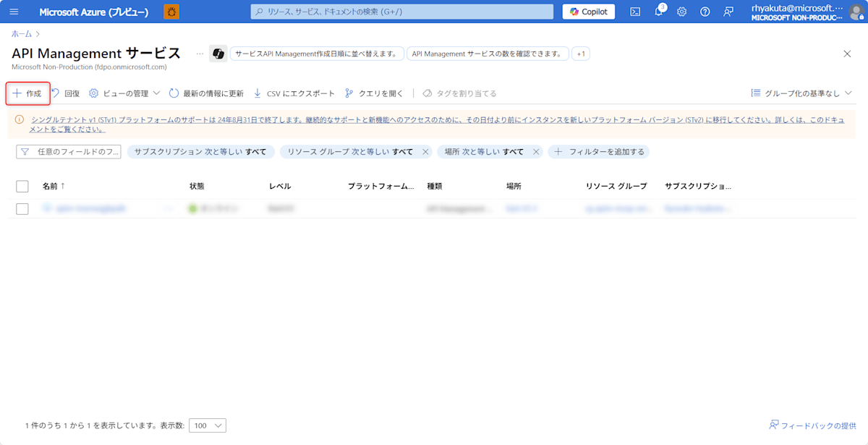Viewport: 868px width, 445px height.
Task: Click フィルターを追加する
Action: (599, 151)
